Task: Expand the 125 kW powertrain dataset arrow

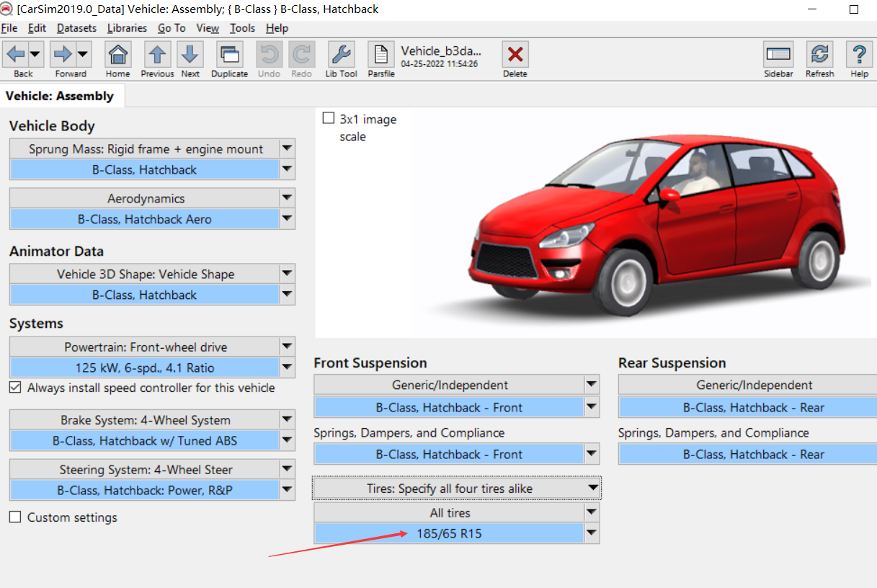Action: pyautogui.click(x=287, y=367)
